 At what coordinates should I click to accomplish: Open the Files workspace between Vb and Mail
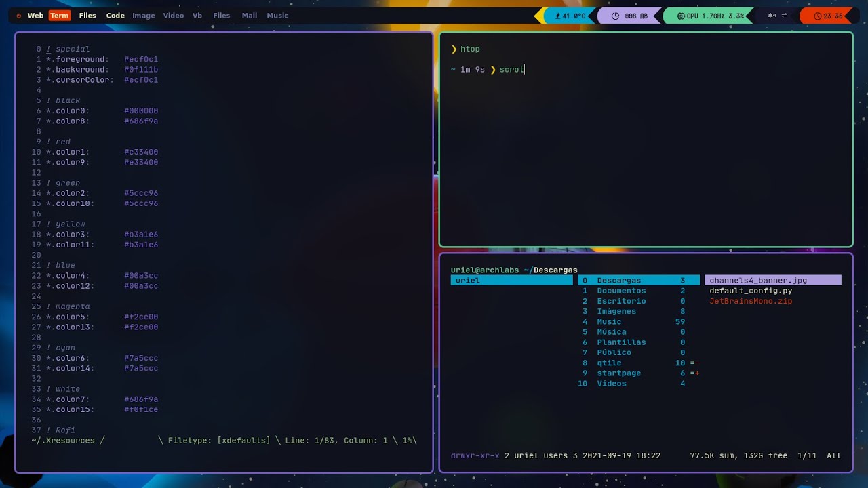(x=222, y=16)
